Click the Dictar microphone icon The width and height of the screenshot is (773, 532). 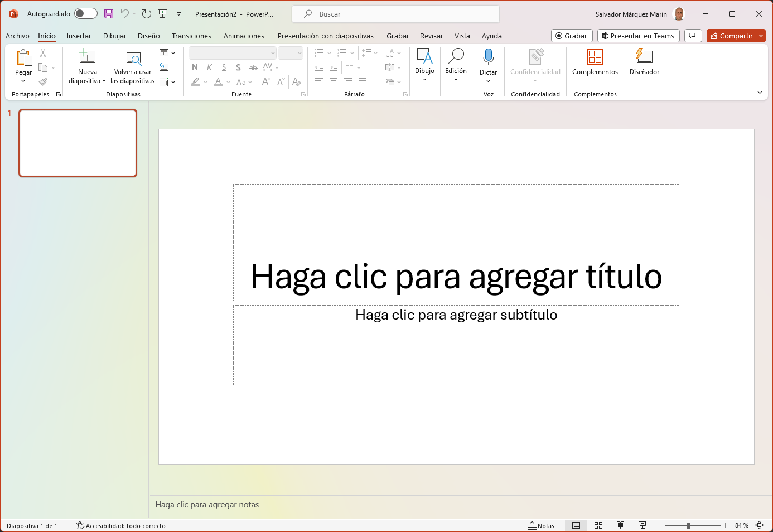(x=489, y=57)
